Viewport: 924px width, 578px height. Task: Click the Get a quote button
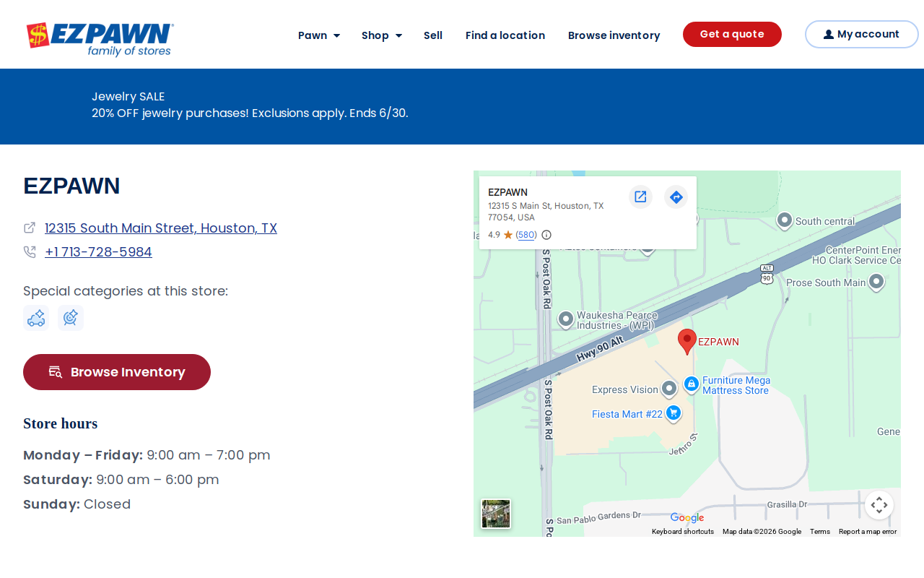[732, 34]
